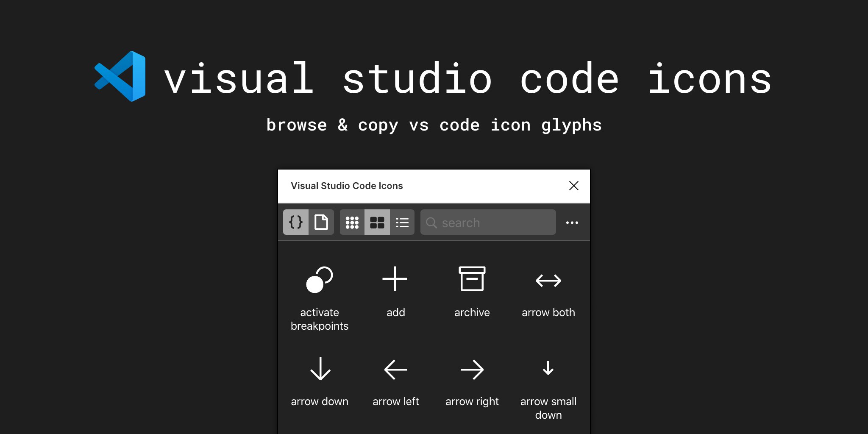Click the 'Visual Studio Code Icons' panel title

click(347, 186)
